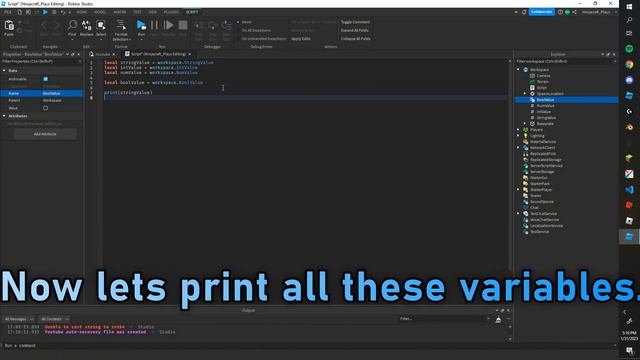
Task: Click the Stop test button
Action: 183,25
